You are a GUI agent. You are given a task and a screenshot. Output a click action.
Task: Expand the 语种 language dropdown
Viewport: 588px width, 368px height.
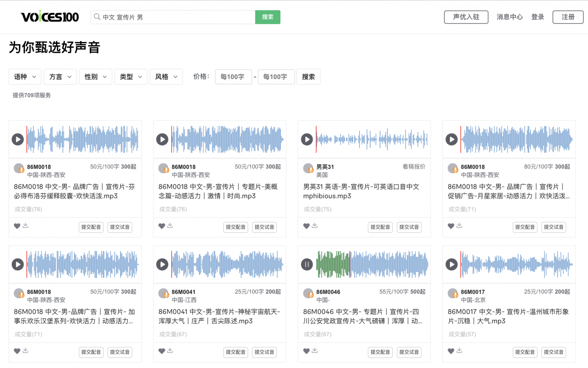(25, 77)
